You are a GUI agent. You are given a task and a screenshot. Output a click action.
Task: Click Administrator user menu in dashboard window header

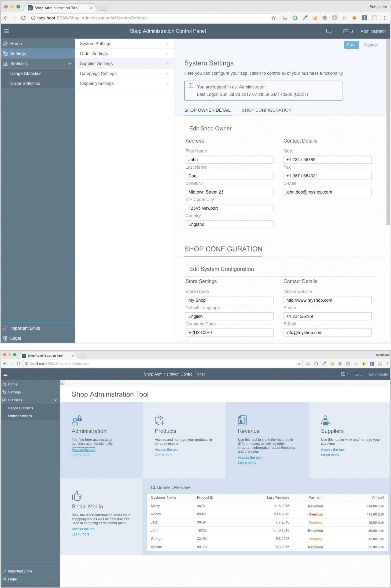click(x=379, y=374)
